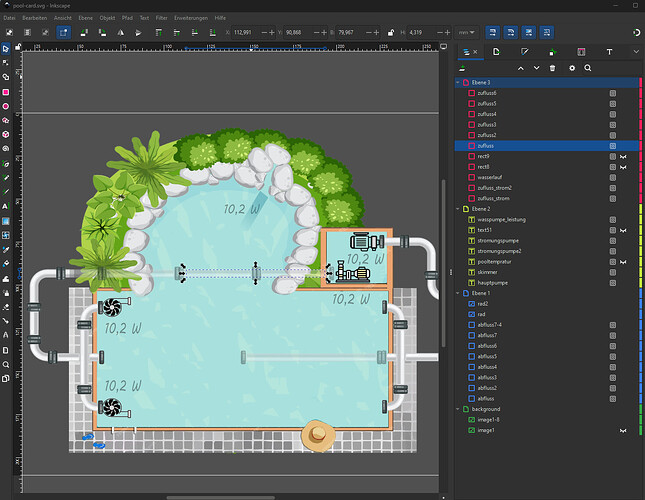Select the Rectangle tool in the toolbox
The width and height of the screenshot is (645, 500).
6,91
